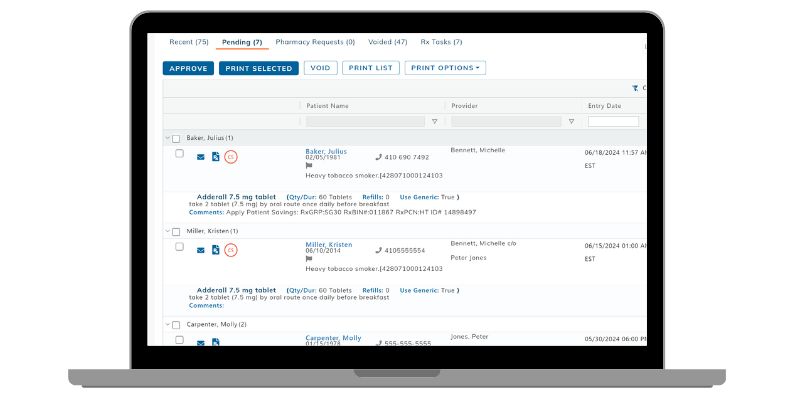Switch to the Voided (47) tab
Image resolution: width=794 pixels, height=398 pixels.
387,42
